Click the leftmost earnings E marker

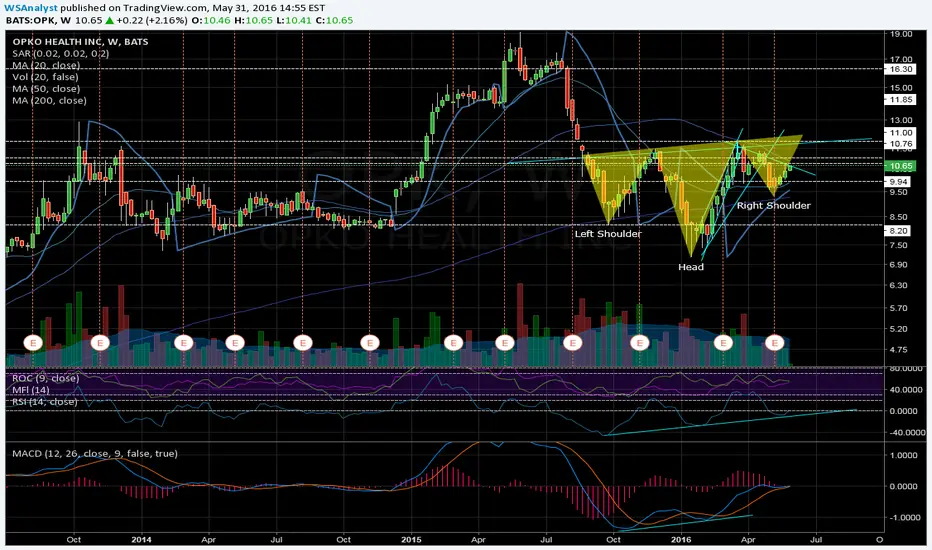33,342
